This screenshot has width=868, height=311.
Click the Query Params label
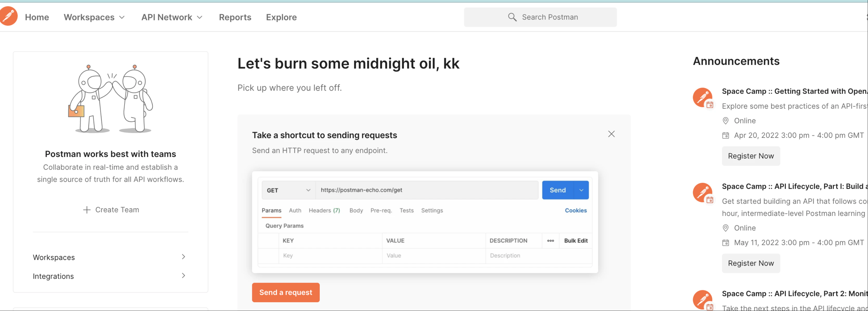(x=284, y=226)
